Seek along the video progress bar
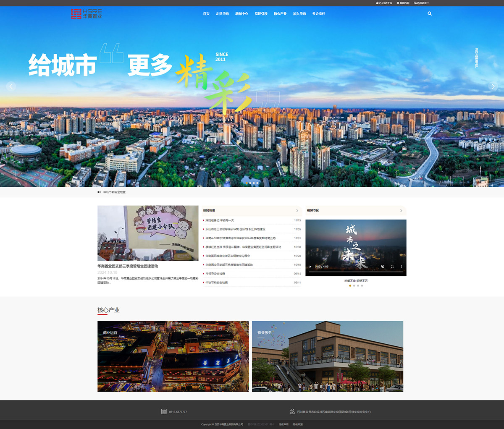This screenshot has width=504, height=429. (356, 272)
